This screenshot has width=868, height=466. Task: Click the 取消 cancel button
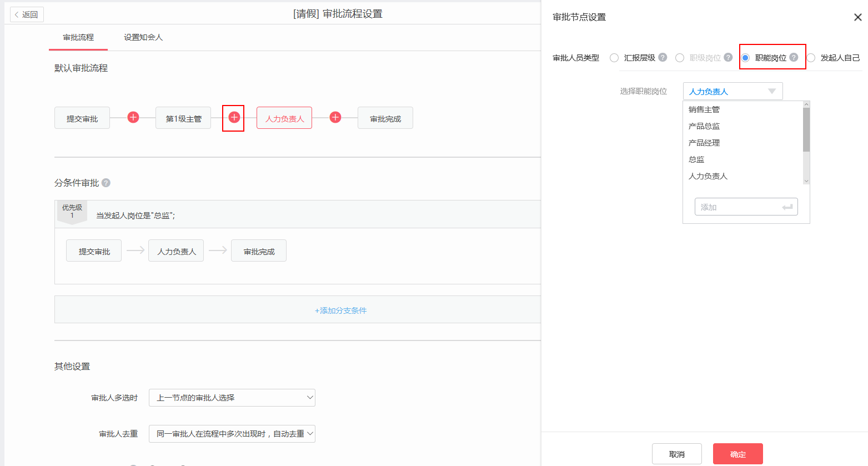click(x=677, y=454)
